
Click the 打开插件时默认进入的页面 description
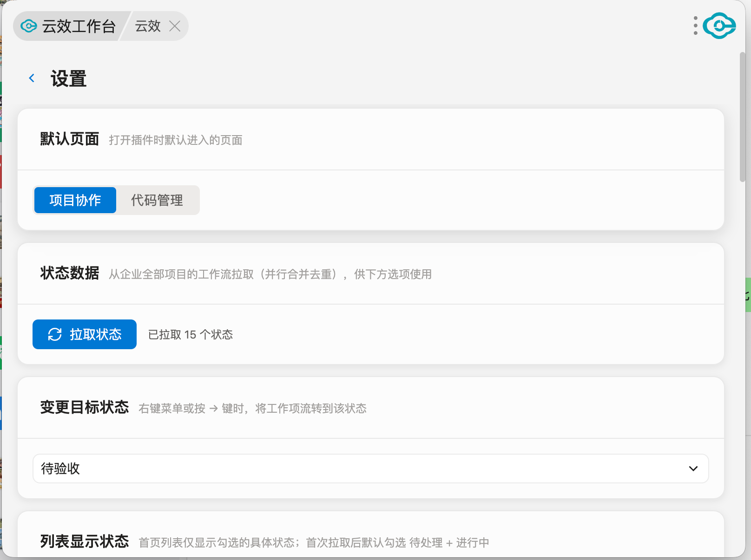pos(176,140)
